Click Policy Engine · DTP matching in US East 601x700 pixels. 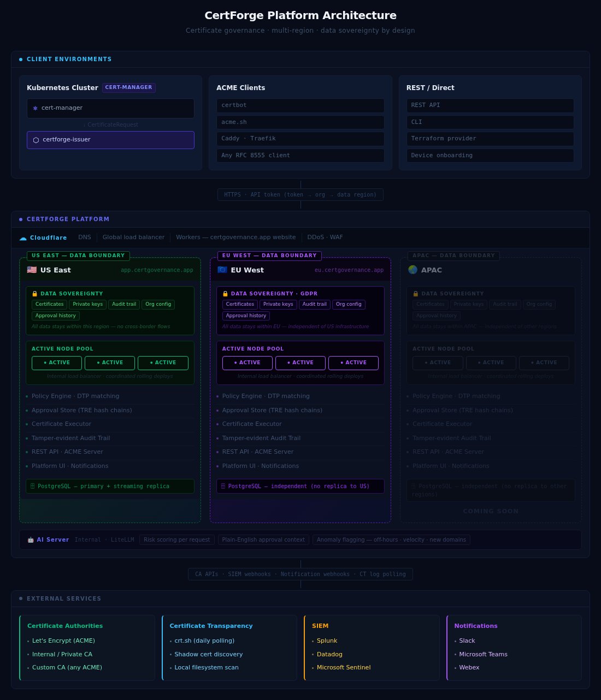coord(75,396)
